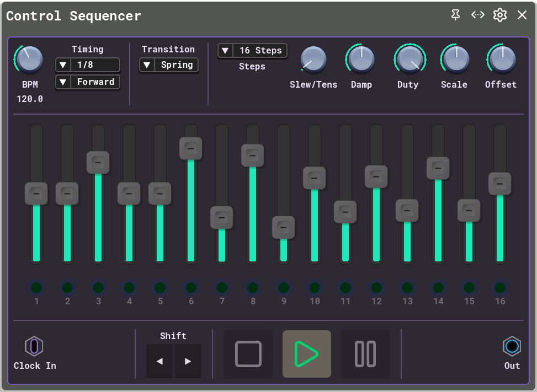This screenshot has height=392, width=537.
Task: Open the settings gear icon
Action: pyautogui.click(x=499, y=15)
